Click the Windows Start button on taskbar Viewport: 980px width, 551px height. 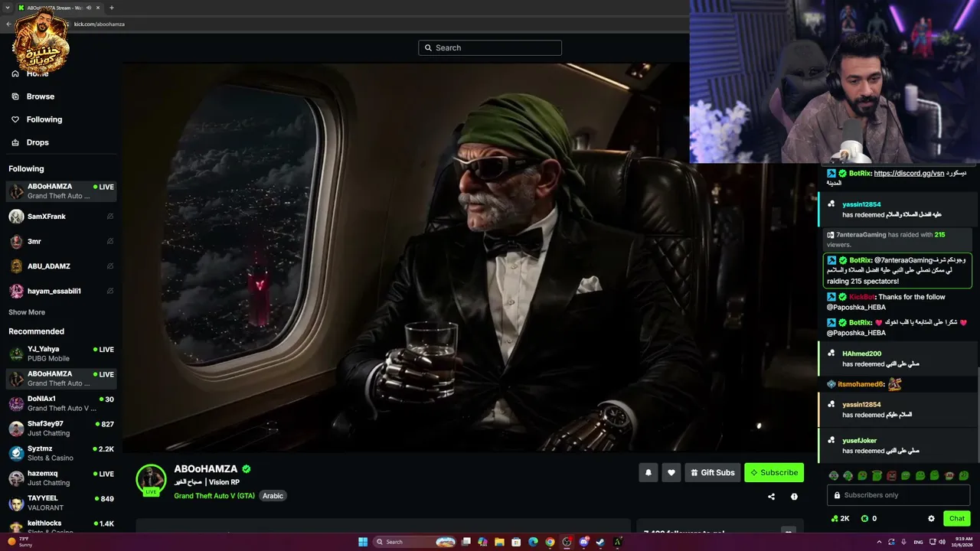click(363, 542)
